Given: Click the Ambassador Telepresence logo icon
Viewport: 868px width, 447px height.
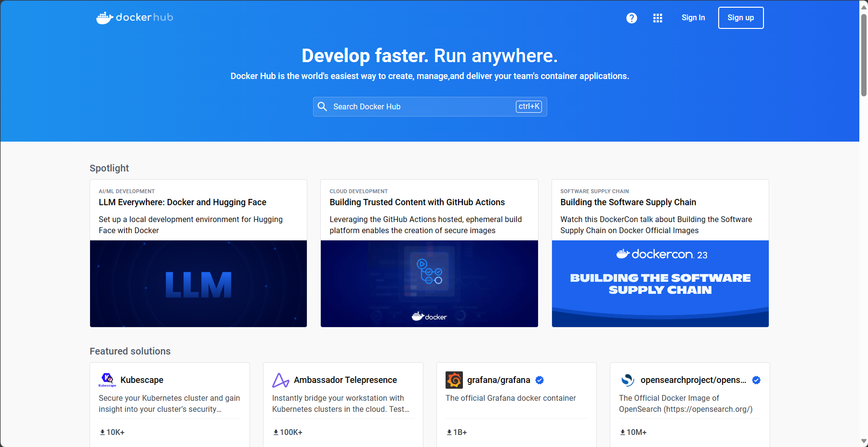Looking at the screenshot, I should click(280, 380).
